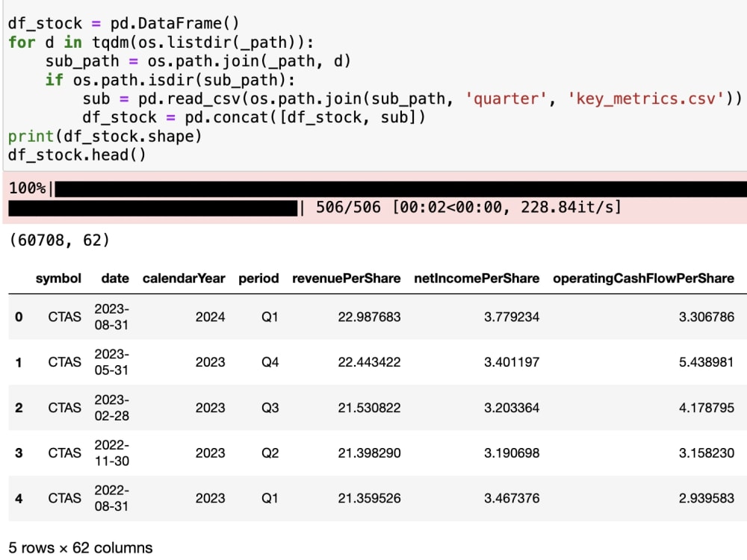Click period cell Q3
This screenshot has height=560, width=747.
270,408
